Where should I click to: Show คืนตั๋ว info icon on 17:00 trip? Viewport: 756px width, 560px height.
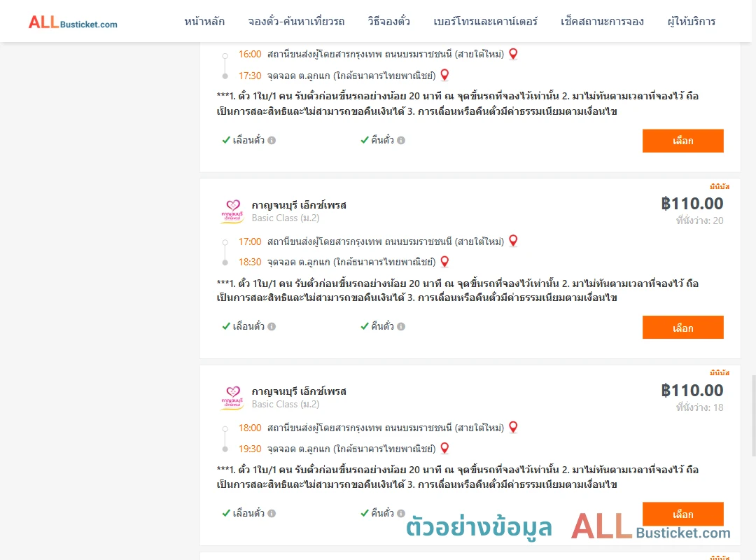[x=401, y=326]
